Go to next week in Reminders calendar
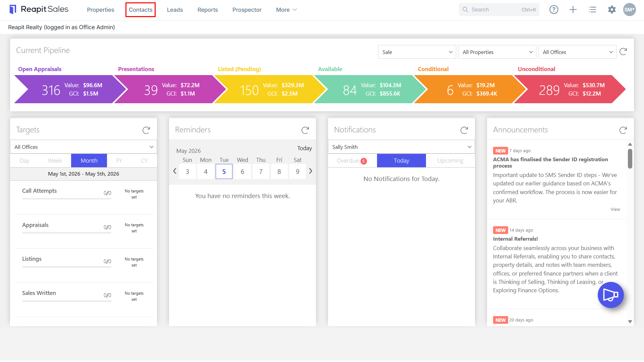The image size is (644, 362). [x=311, y=171]
